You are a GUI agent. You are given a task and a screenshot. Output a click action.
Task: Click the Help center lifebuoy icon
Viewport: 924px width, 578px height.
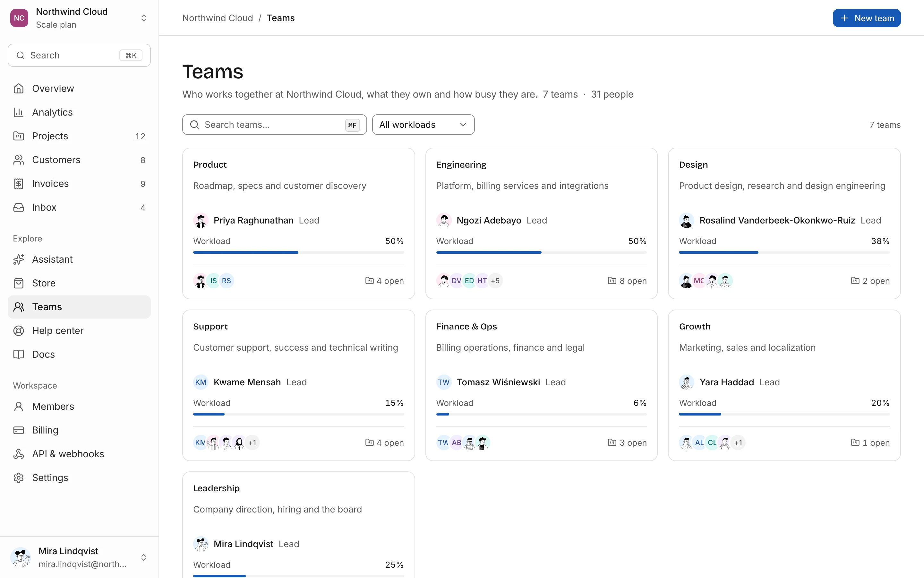pyautogui.click(x=18, y=330)
